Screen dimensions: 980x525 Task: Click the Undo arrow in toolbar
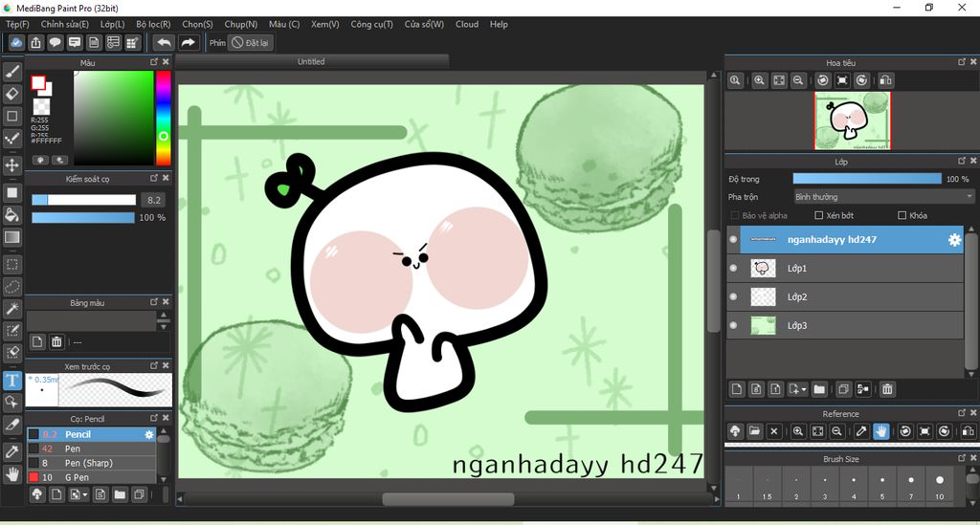coord(164,42)
